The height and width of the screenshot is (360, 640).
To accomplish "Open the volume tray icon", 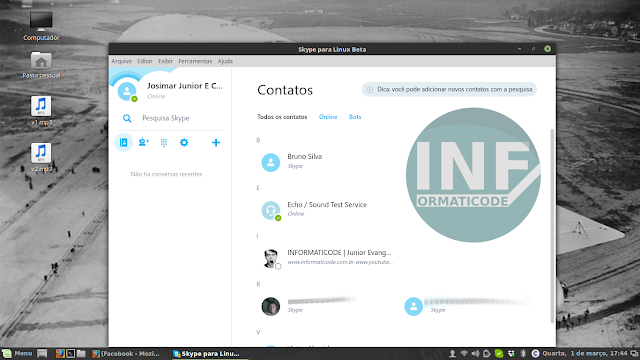I will pyautogui.click(x=476, y=353).
